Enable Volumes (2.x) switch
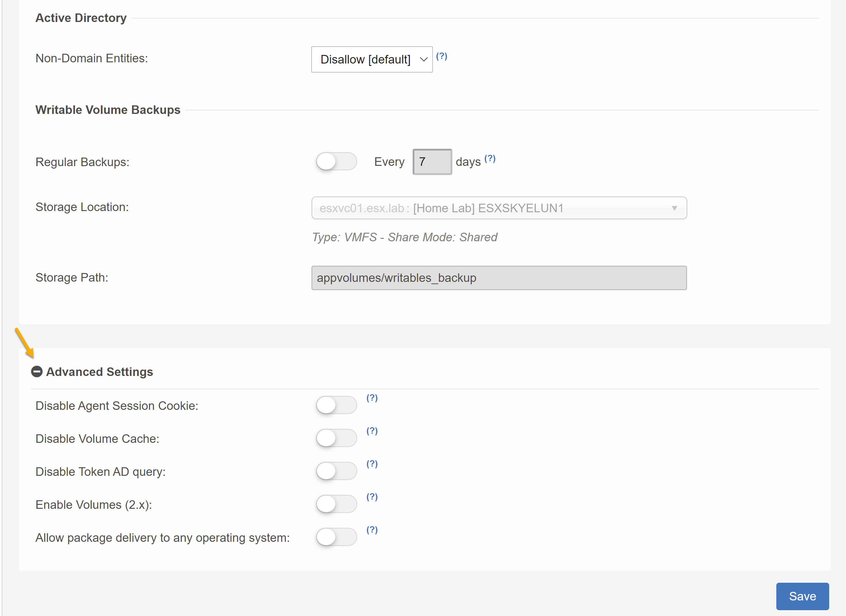This screenshot has width=846, height=616. (x=336, y=504)
